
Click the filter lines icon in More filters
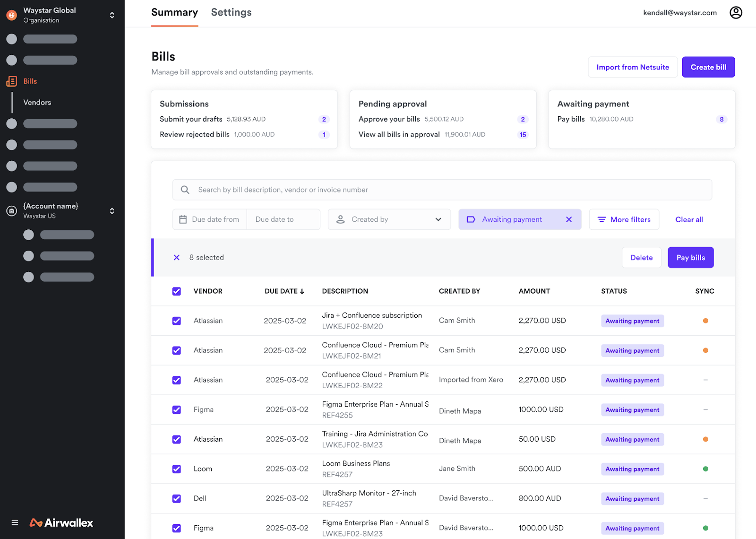coord(601,219)
